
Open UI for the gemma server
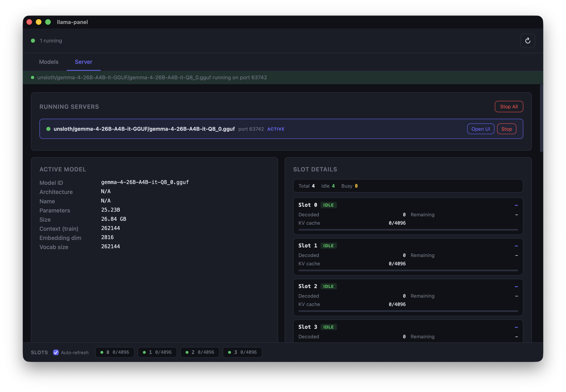click(x=480, y=129)
